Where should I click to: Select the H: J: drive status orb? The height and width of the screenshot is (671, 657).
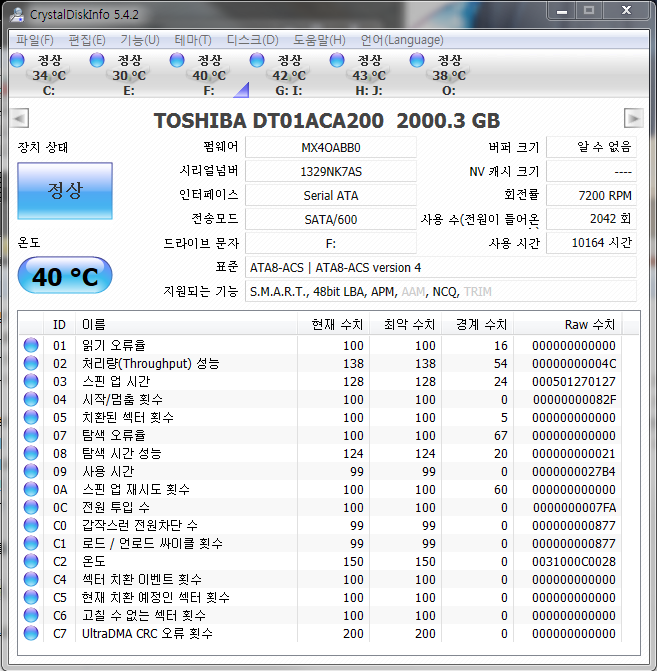pyautogui.click(x=337, y=61)
